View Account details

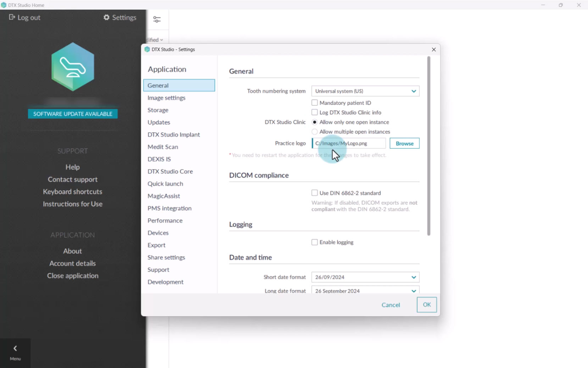pyautogui.click(x=73, y=263)
